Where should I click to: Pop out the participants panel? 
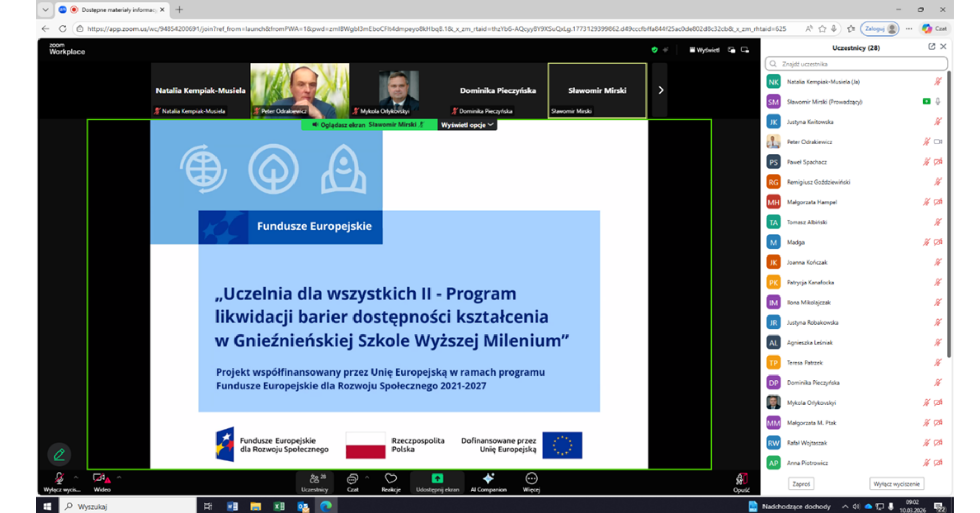click(x=931, y=47)
